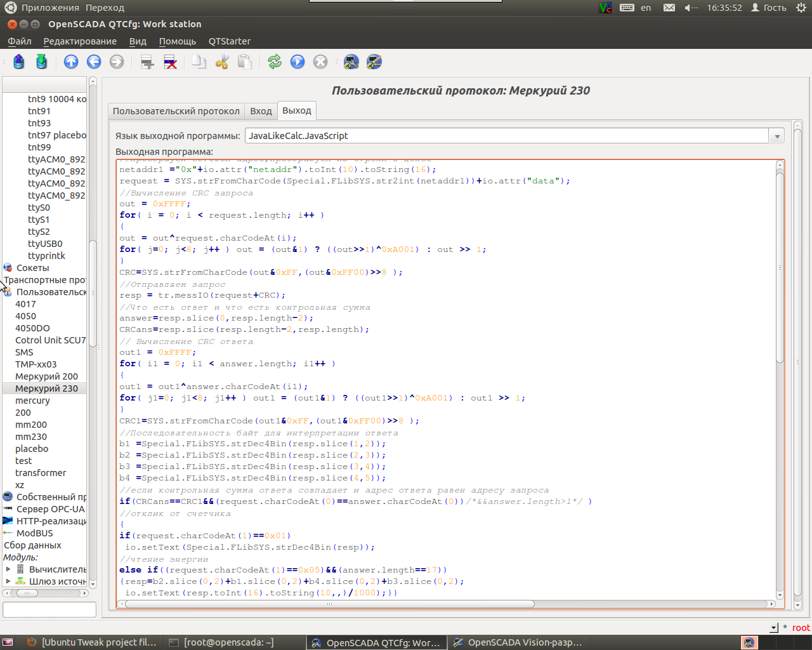This screenshot has height=650, width=812.
Task: Click the Delete item icon with red cross
Action: 170,62
